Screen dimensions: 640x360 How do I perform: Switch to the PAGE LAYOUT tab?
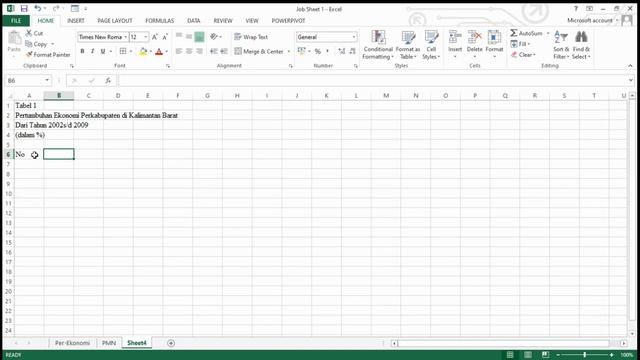point(115,20)
